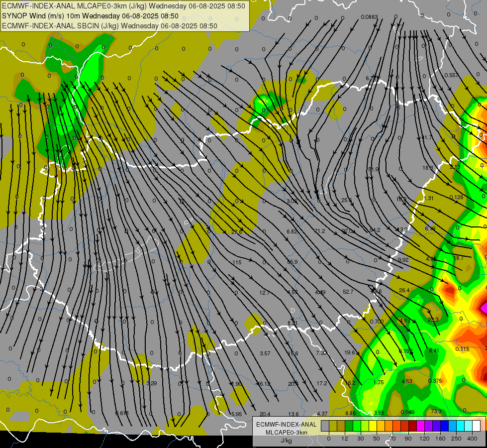Click the map value 0.115
Viewport: 487px width, 448px height.
(462, 349)
